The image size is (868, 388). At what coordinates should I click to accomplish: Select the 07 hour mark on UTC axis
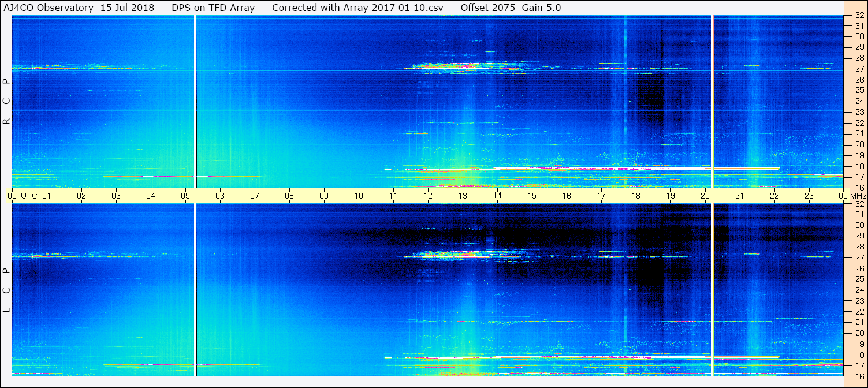[x=255, y=196]
